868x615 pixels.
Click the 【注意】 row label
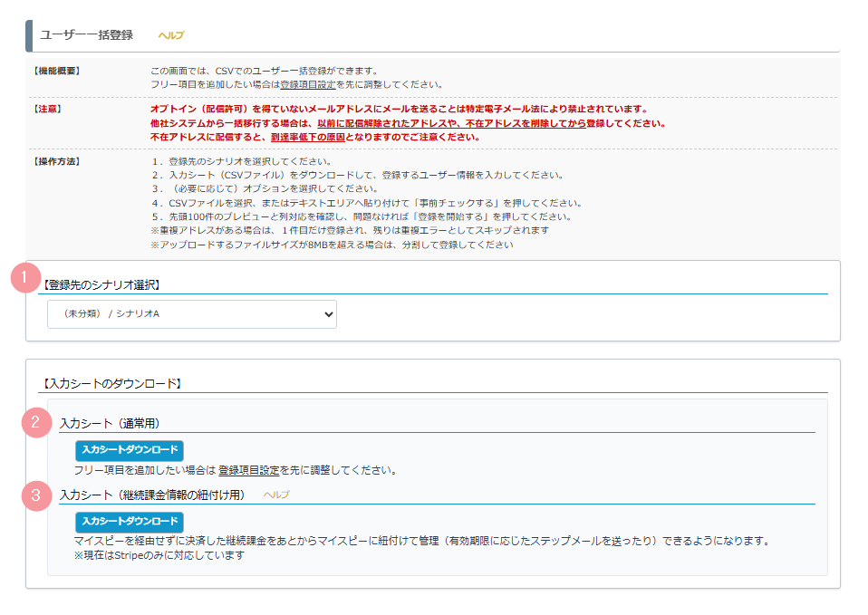click(x=47, y=109)
